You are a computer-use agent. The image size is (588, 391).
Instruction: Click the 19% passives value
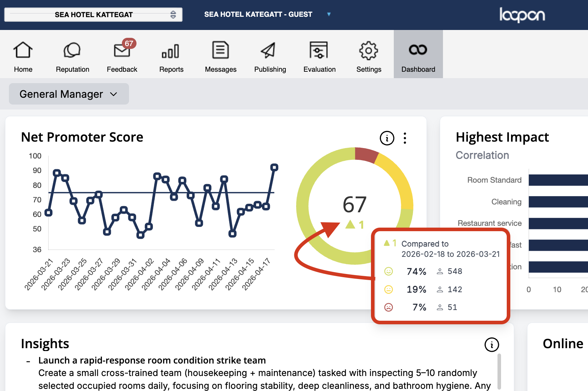point(416,289)
